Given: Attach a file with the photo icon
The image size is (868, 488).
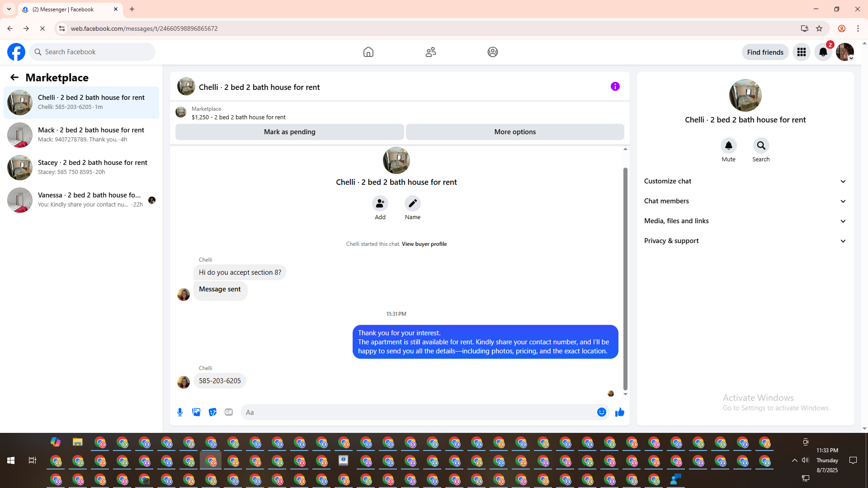Looking at the screenshot, I should click(x=196, y=412).
